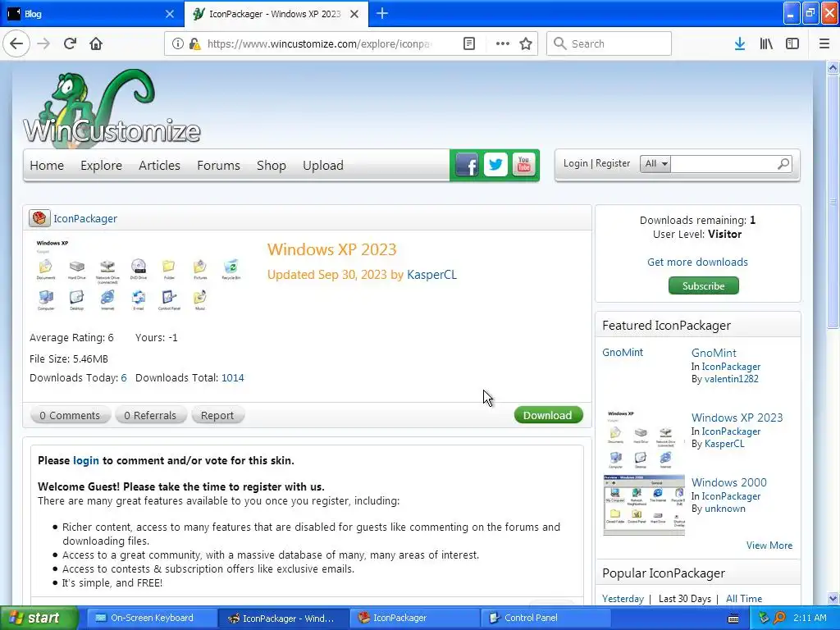Click the WinCustomize gecko logo
840x630 pixels.
point(112,107)
